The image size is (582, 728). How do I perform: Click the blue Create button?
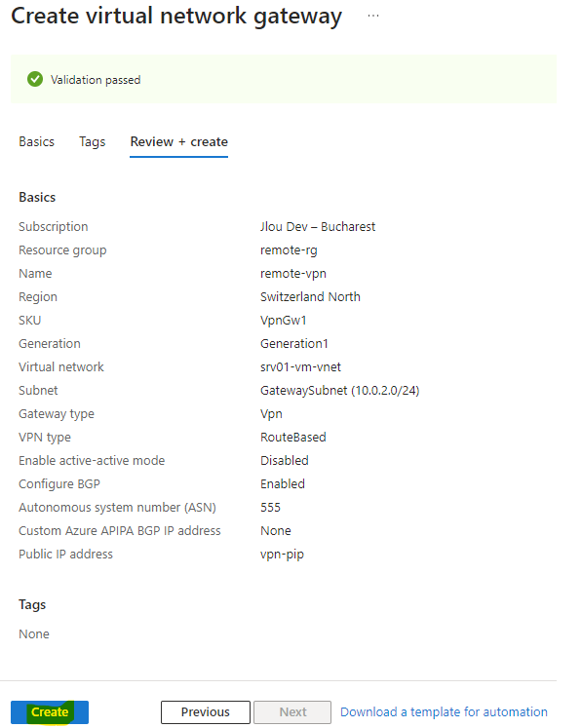[50, 711]
